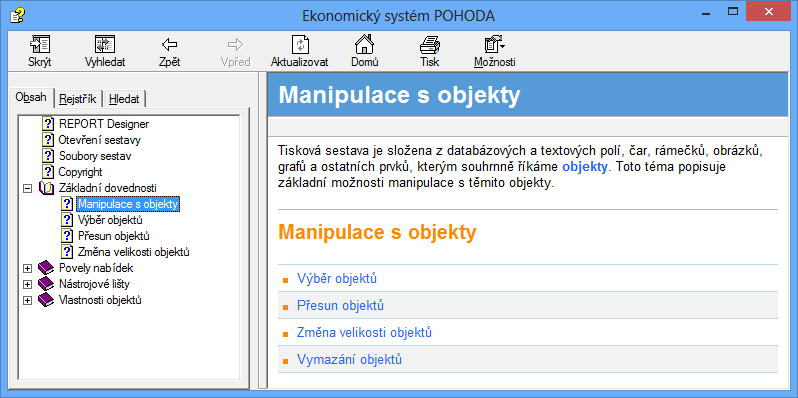
Task: Click the Vpřed forward arrow
Action: 235,51
